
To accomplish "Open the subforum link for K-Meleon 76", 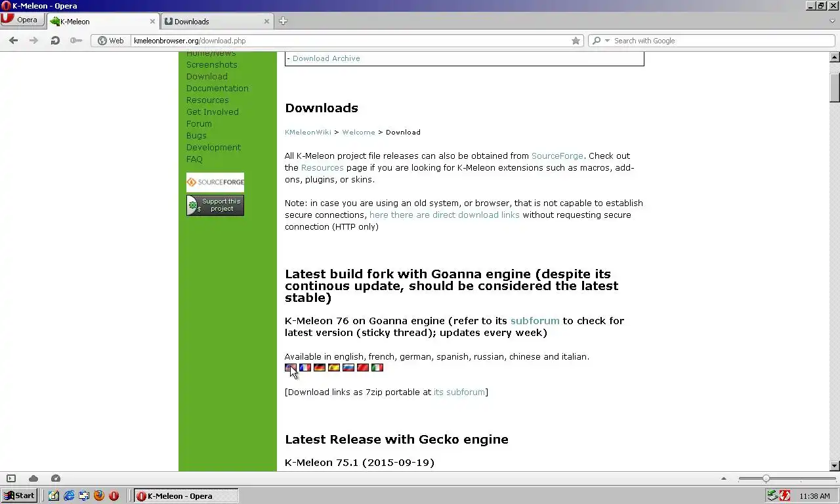I will pos(535,321).
